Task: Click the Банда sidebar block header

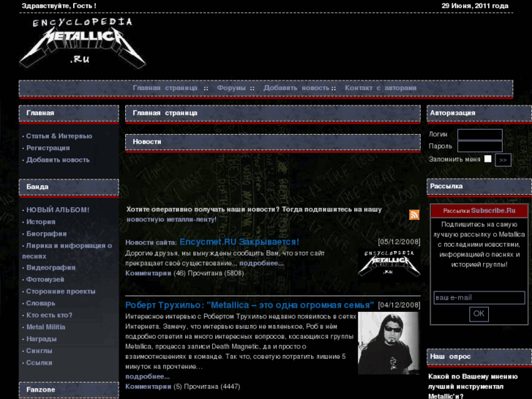Action: (69, 187)
